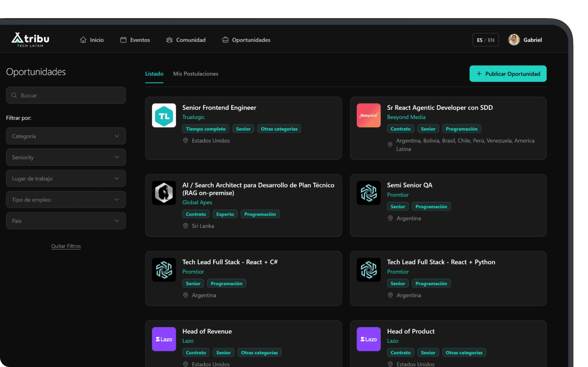This screenshot has height=367, width=588.
Task: Click the location pin on Beeyond Media card
Action: pos(390,145)
